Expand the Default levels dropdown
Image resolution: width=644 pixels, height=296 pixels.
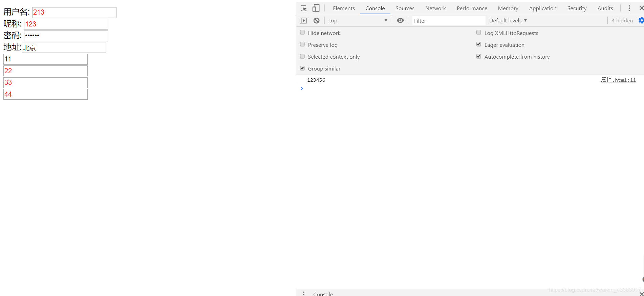pyautogui.click(x=508, y=21)
